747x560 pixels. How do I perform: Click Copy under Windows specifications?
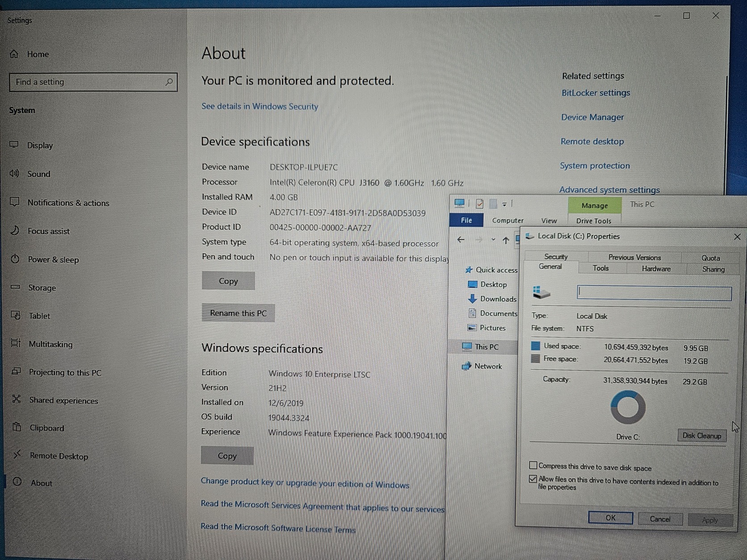click(227, 456)
